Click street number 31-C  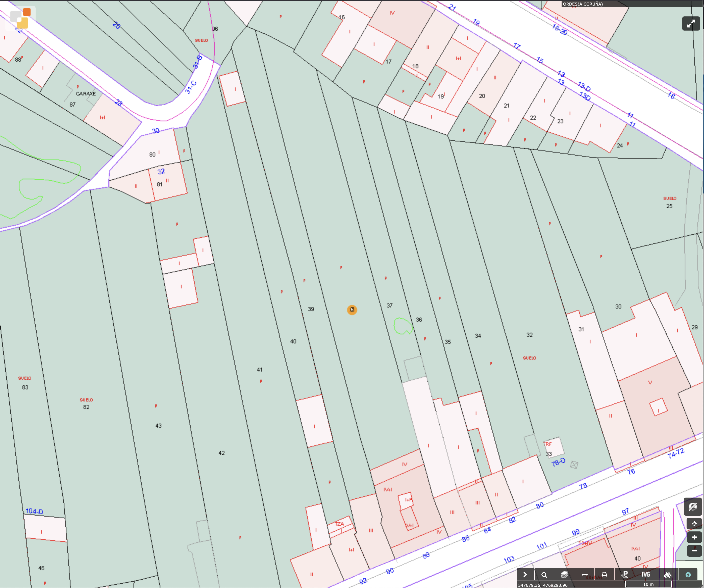tap(191, 87)
